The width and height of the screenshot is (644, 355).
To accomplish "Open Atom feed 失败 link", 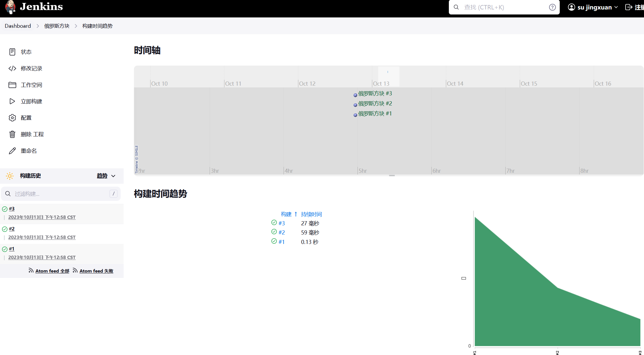I will click(x=96, y=271).
